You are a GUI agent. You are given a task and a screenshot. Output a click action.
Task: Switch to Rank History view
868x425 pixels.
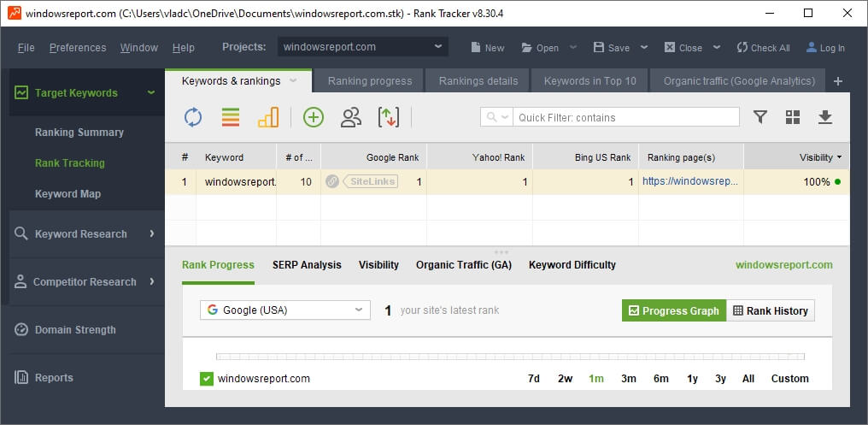(x=771, y=311)
